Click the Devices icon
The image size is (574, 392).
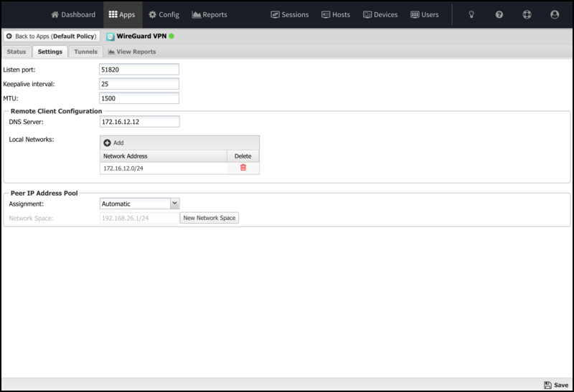coord(367,14)
